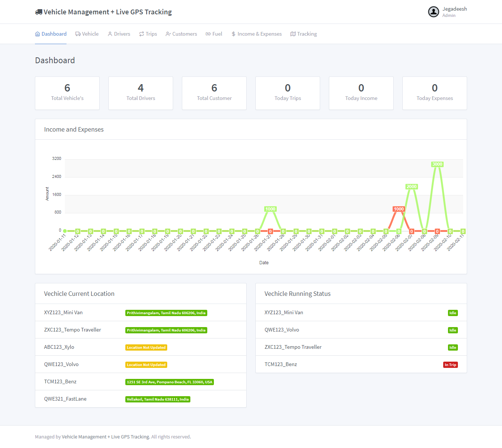
Task: Switch to the Trips tab
Action: (x=151, y=34)
